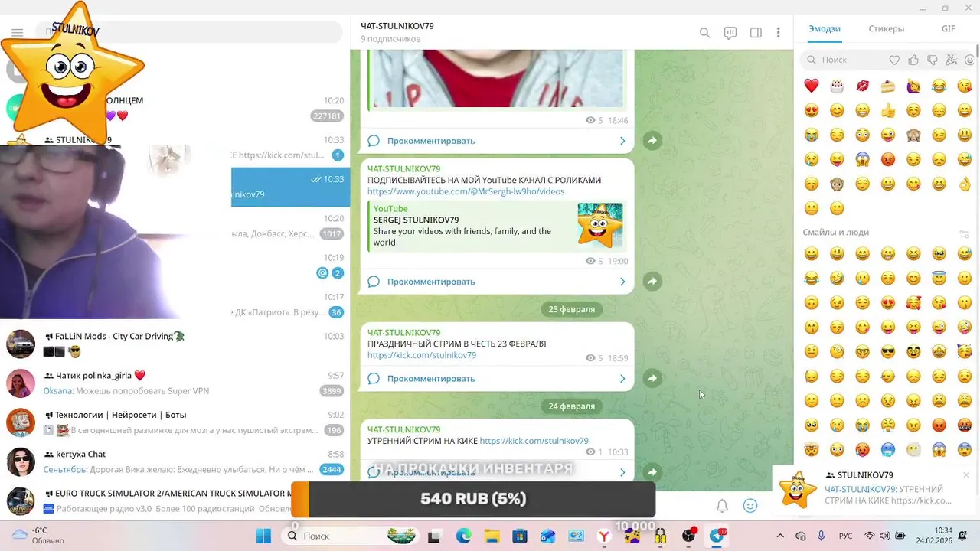Forward the ПРАЗДНИЧНЫЙ СТРИМ post
The height and width of the screenshot is (551, 980).
pyautogui.click(x=652, y=378)
